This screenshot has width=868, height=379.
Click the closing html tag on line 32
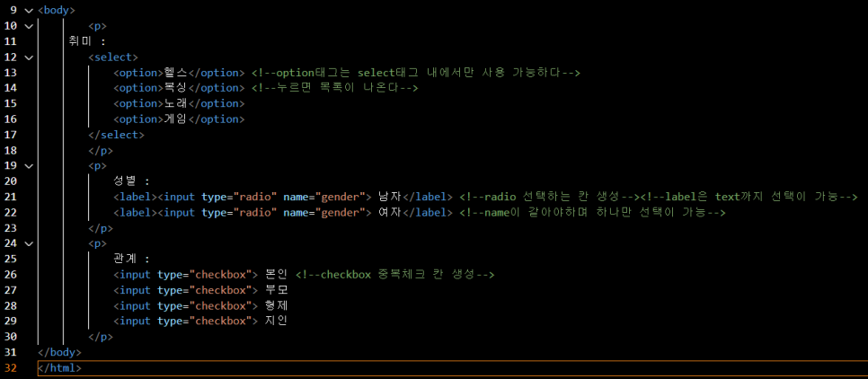(x=59, y=367)
